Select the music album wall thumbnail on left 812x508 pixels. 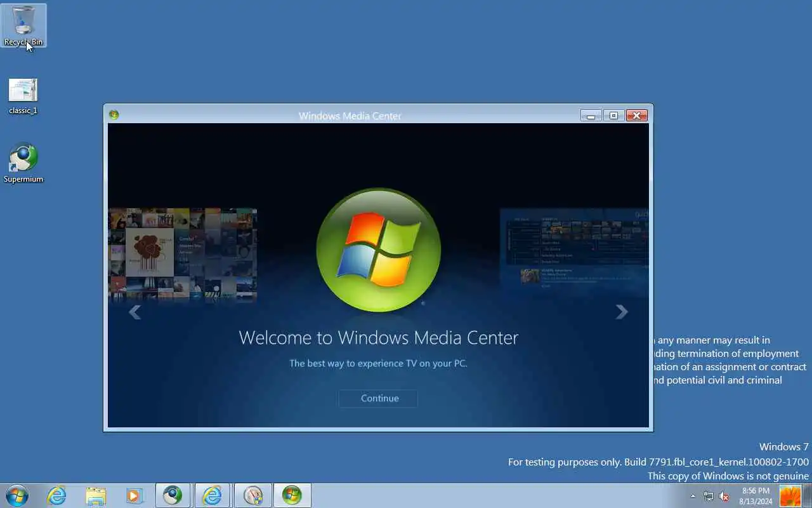[183, 254]
